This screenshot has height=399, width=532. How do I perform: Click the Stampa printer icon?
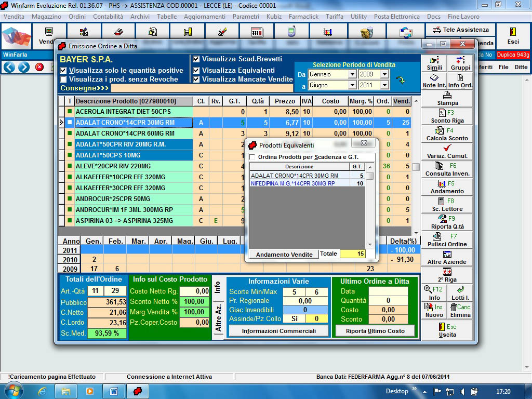447,96
